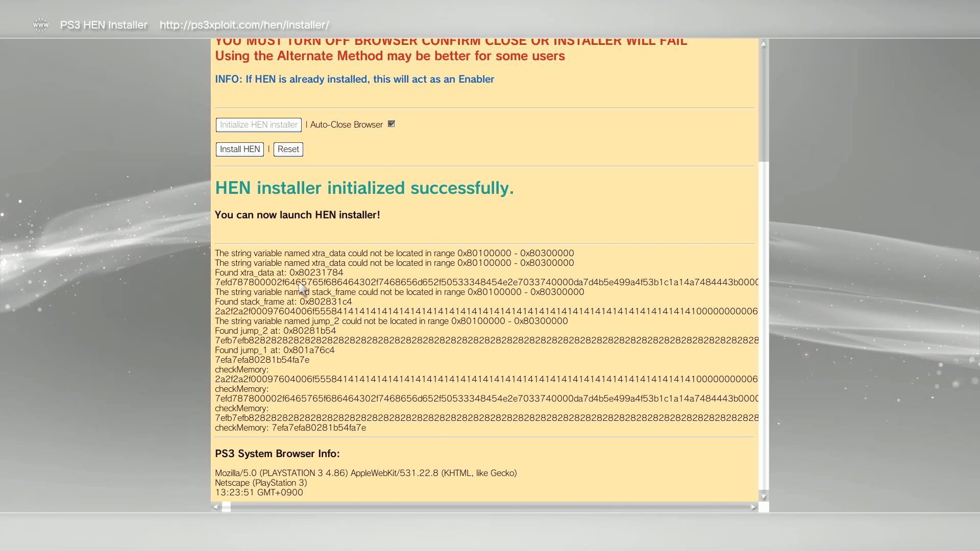Viewport: 980px width, 551px height.
Task: Click the line Found jump_1 at: 0x801a76c4
Action: click(275, 350)
